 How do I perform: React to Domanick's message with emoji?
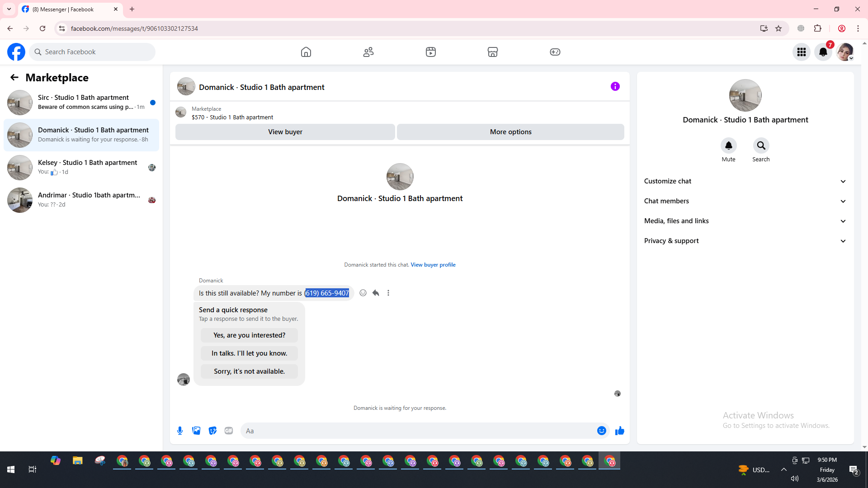tap(363, 293)
